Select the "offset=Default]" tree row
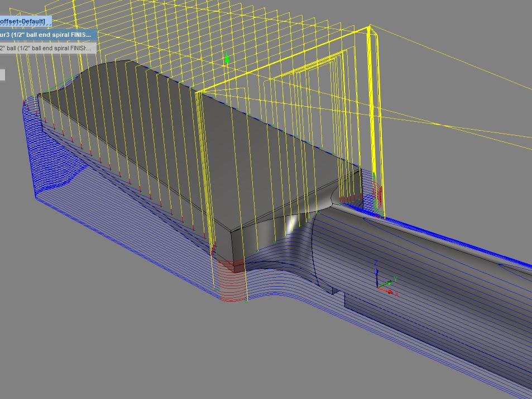532x399 pixels. (x=26, y=21)
